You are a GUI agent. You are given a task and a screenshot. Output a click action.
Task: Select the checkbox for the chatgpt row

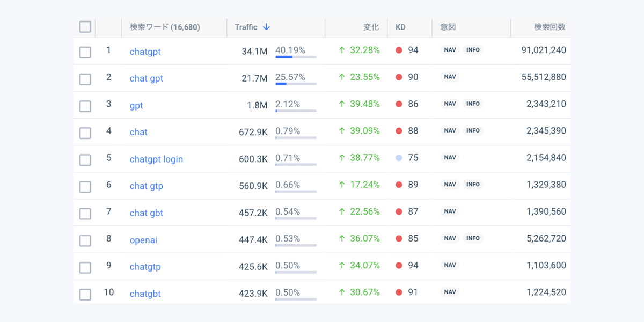[85, 52]
